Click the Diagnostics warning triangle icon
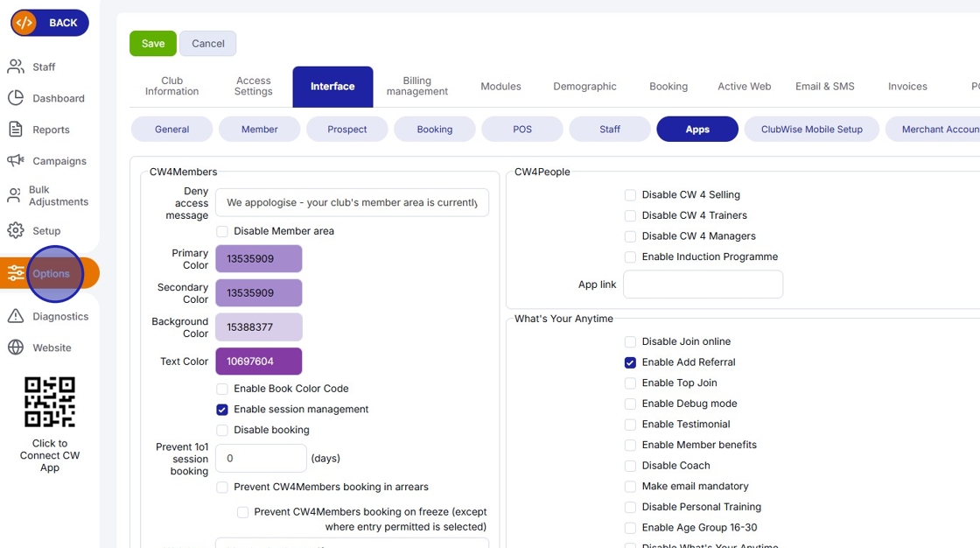The image size is (980, 548). 16,316
